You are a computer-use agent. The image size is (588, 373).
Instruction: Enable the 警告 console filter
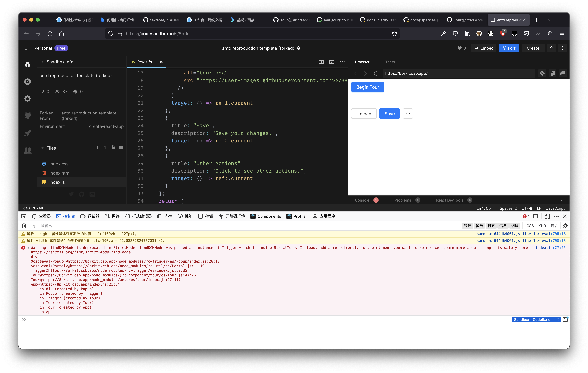(x=479, y=226)
